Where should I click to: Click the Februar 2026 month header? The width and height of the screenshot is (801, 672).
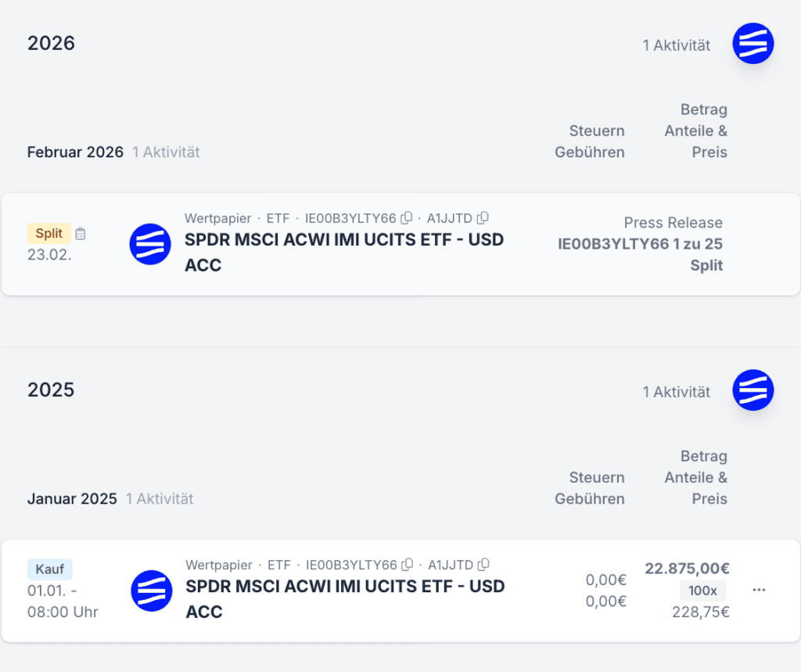coord(75,152)
